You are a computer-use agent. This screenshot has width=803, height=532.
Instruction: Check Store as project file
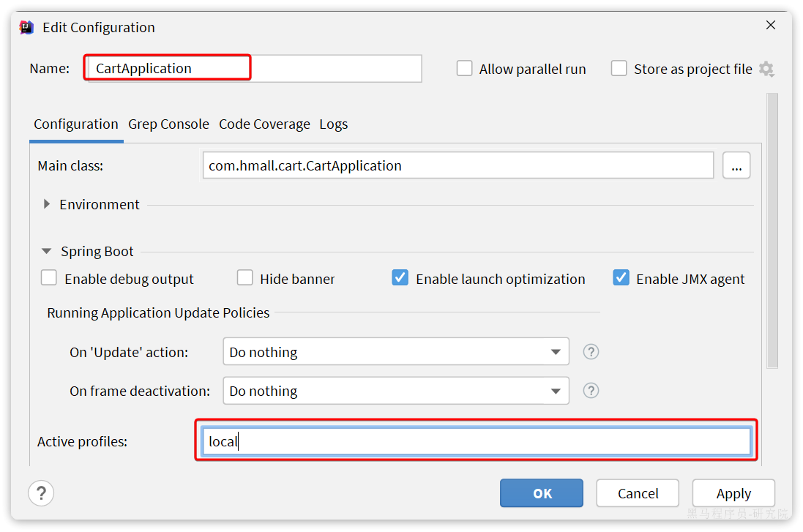coord(619,69)
